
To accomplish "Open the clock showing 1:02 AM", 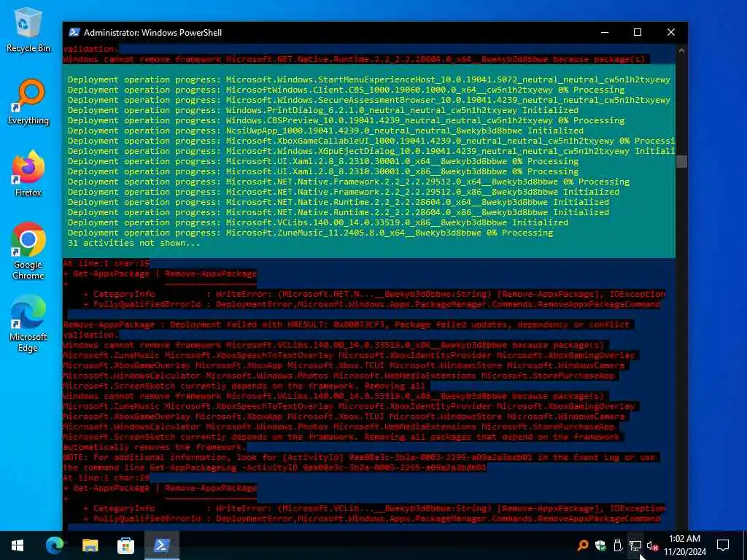I will click(x=684, y=545).
